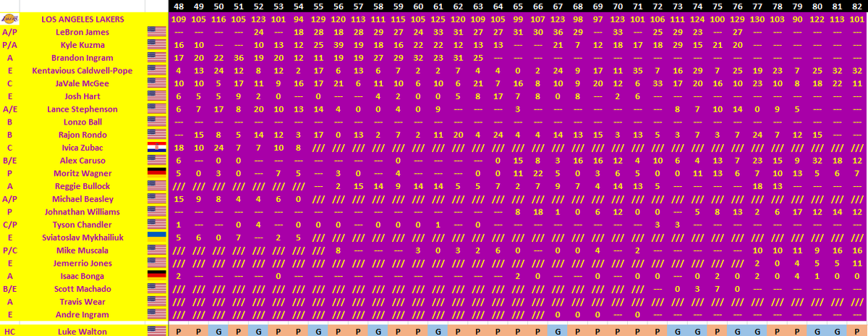
Task: Select Reggie Bullock's 15 in game 57
Action: click(x=359, y=186)
